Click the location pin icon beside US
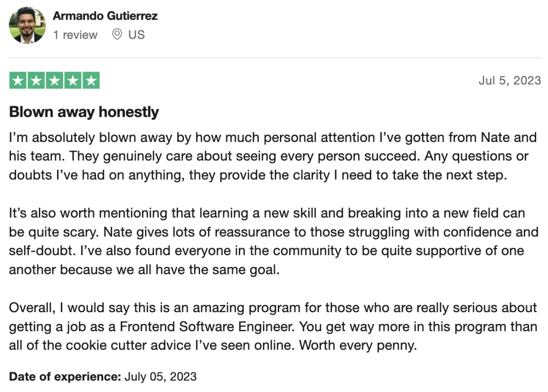This screenshot has height=392, width=548. (117, 35)
